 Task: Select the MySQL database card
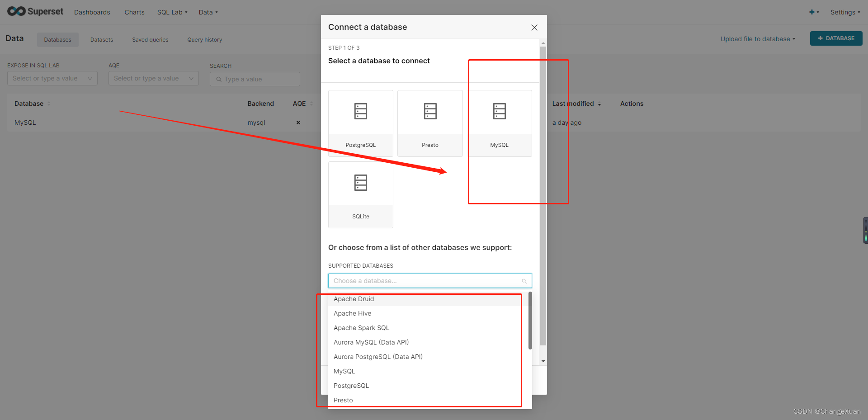(x=499, y=123)
